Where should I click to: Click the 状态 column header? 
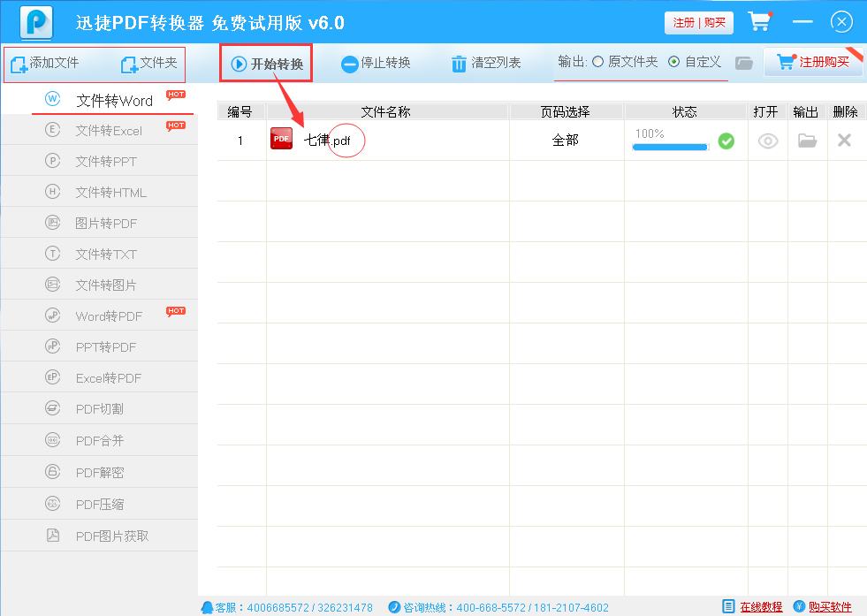click(x=685, y=111)
